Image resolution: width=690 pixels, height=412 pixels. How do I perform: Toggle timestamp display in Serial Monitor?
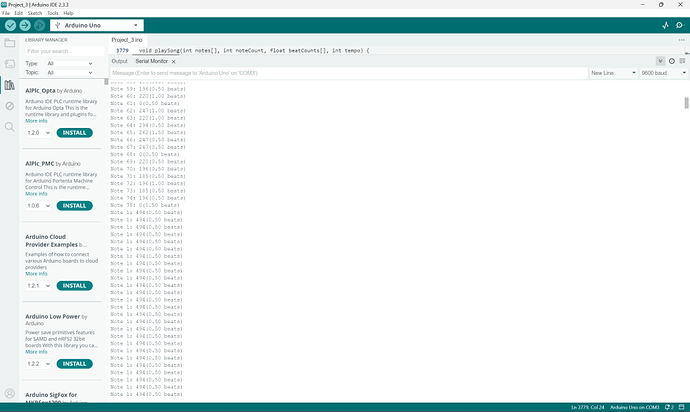(672, 61)
